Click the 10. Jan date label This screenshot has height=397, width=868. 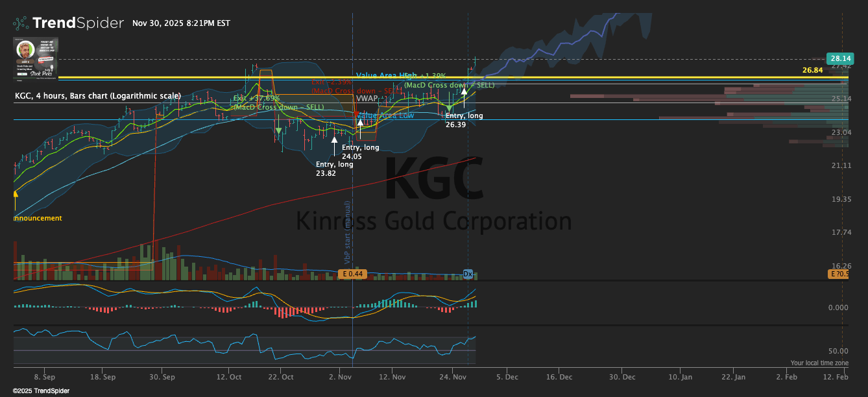(x=681, y=377)
